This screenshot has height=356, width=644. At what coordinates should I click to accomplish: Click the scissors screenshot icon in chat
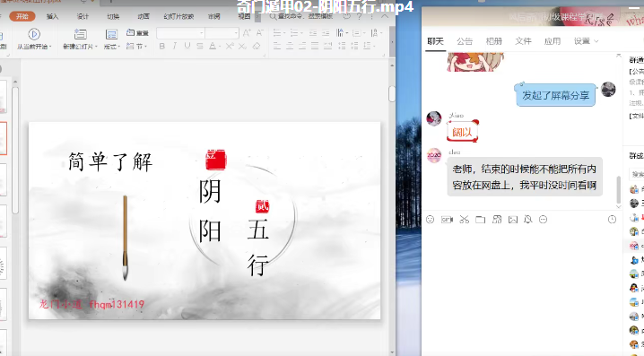pos(464,220)
